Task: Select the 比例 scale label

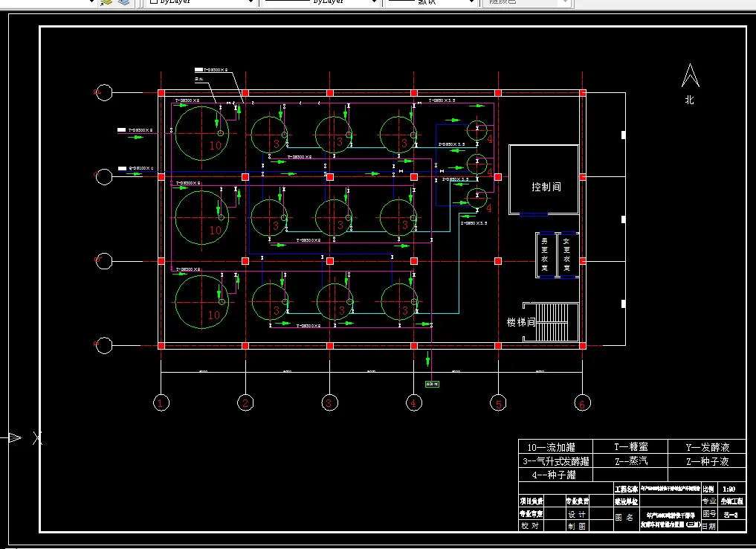Action: [708, 489]
